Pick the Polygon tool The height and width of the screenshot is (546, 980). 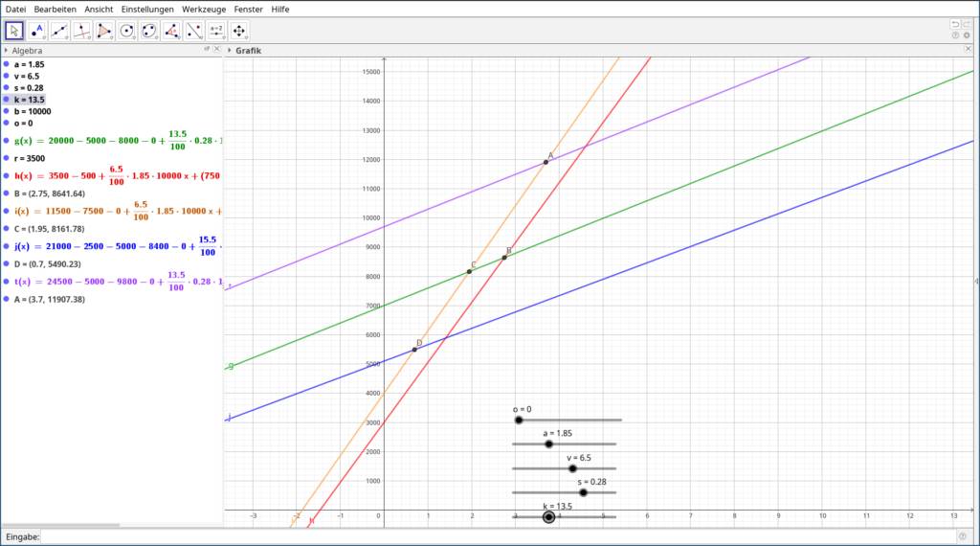click(x=104, y=31)
